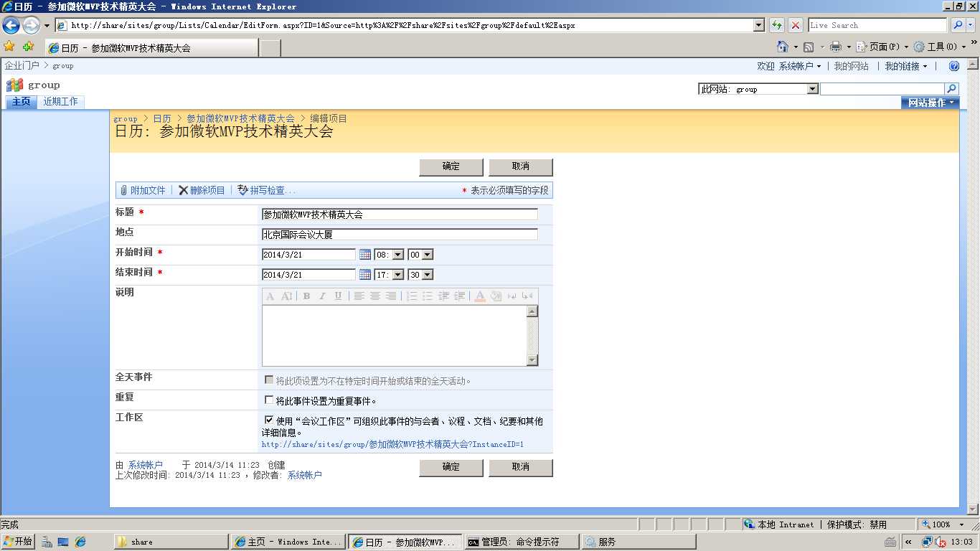Viewport: 980px width, 551px height.
Task: Center text in description editor
Action: 375,296
